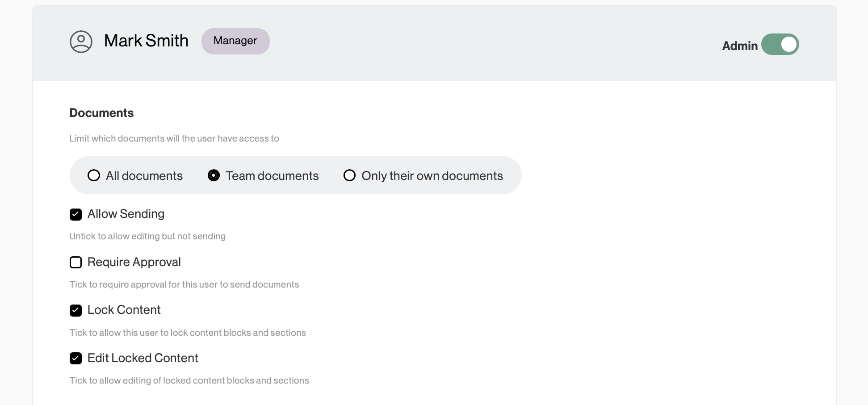Tick the Require Approval checkbox

click(75, 262)
